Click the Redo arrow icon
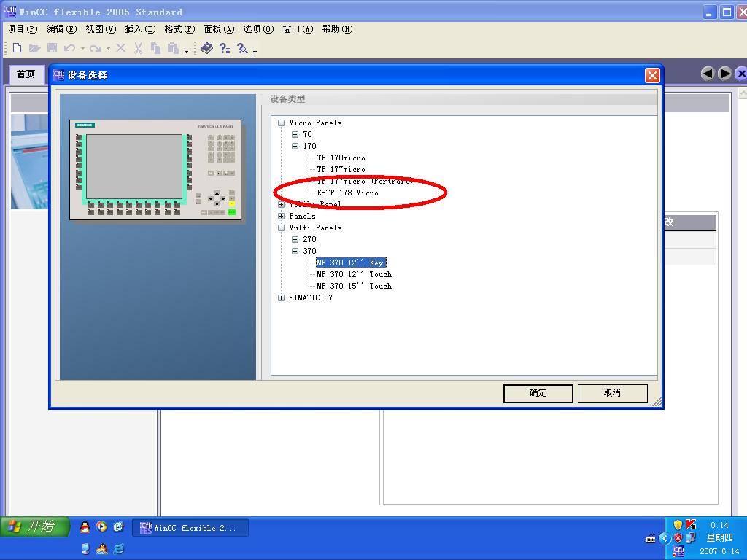Screen dimensions: 747x560 [96, 48]
